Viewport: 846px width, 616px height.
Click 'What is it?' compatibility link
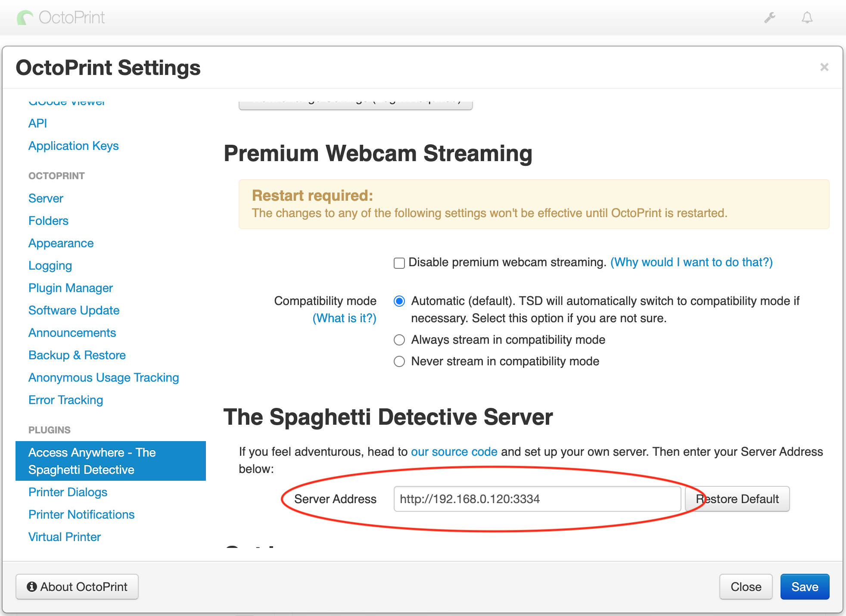pyautogui.click(x=344, y=318)
